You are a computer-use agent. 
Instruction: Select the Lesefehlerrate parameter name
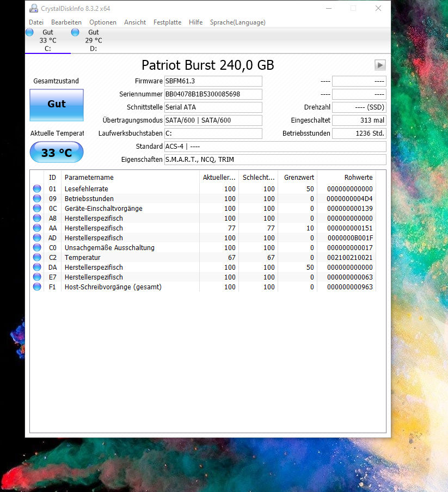[x=87, y=189]
